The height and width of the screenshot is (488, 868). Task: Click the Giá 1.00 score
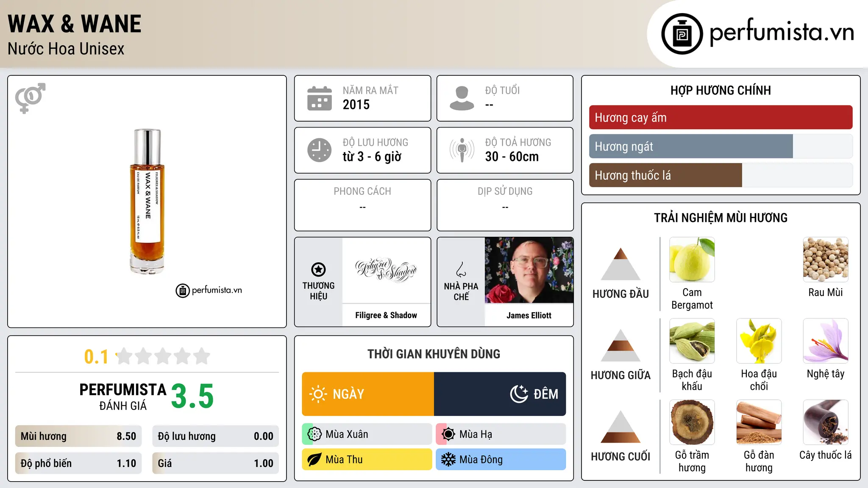(x=216, y=463)
